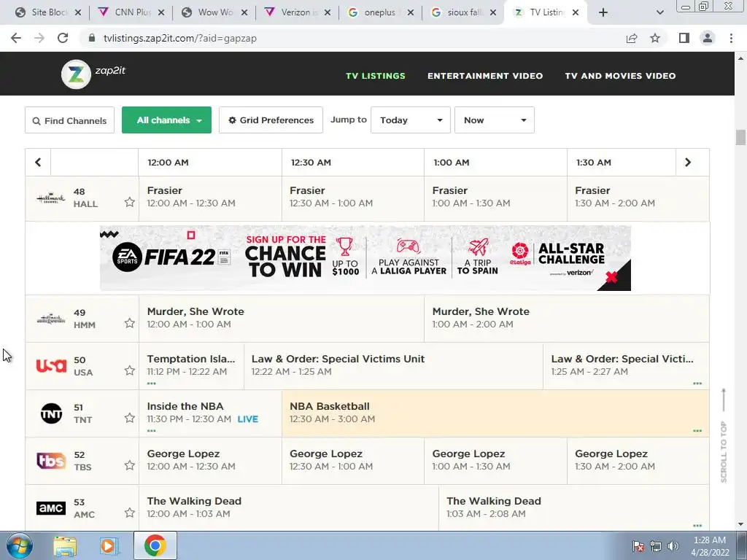This screenshot has height=560, width=747.
Task: Close the FIFA 22 ad with red X
Action: pyautogui.click(x=612, y=276)
